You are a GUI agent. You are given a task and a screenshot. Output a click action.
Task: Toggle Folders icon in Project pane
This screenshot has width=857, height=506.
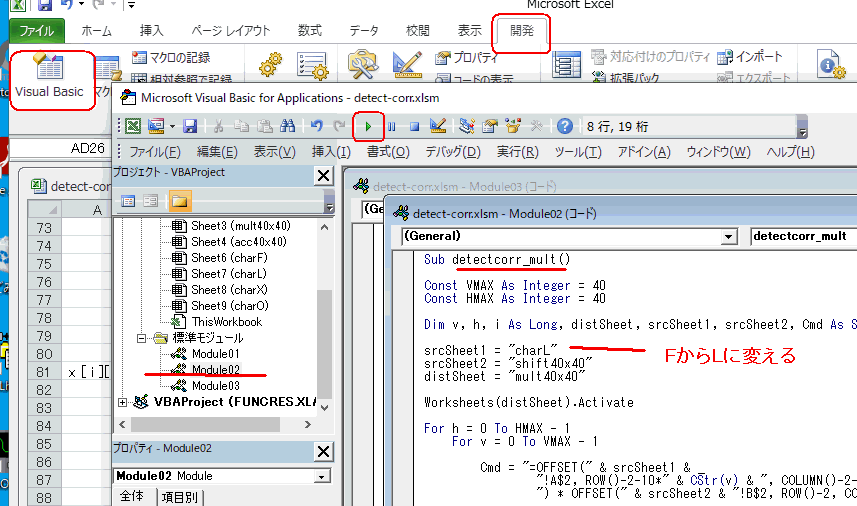pyautogui.click(x=180, y=201)
